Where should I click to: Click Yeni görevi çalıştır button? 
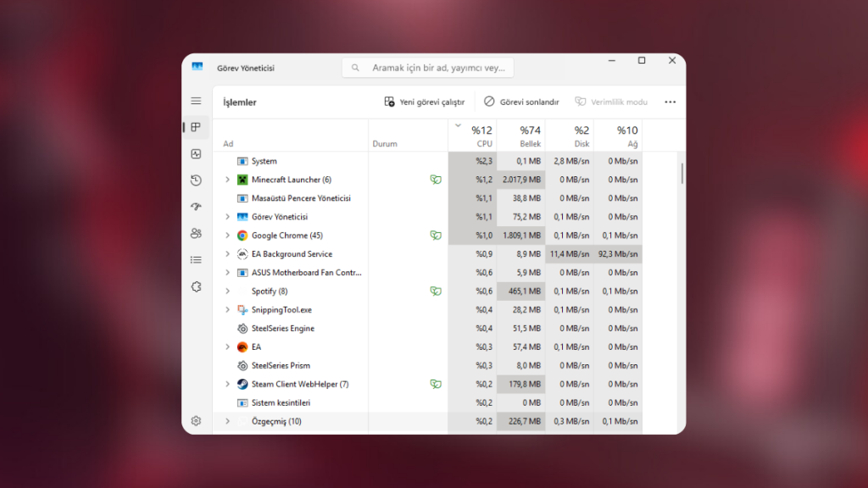click(x=425, y=102)
